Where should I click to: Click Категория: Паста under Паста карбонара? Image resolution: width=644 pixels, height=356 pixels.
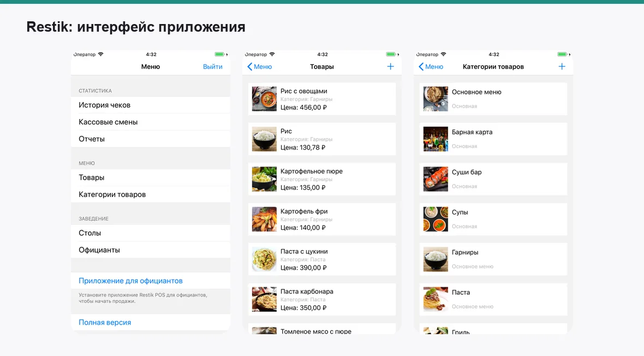pyautogui.click(x=303, y=300)
